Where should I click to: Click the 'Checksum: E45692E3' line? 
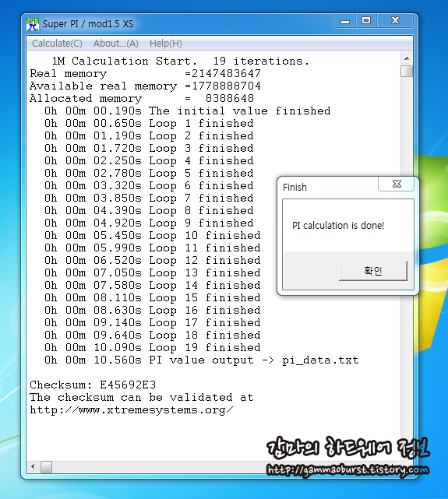pyautogui.click(x=93, y=385)
